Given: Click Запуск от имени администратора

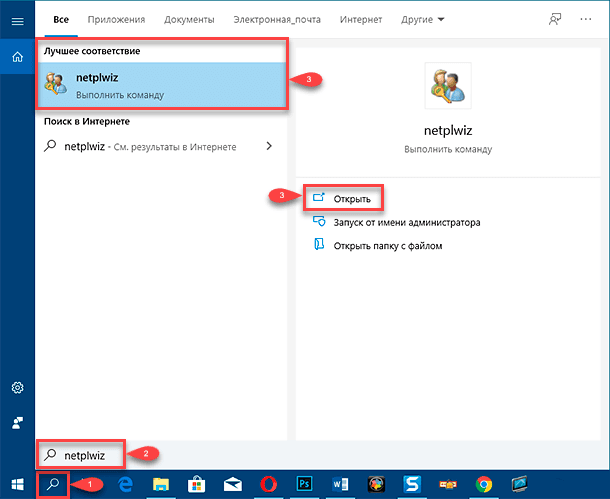Looking at the screenshot, I should [407, 222].
